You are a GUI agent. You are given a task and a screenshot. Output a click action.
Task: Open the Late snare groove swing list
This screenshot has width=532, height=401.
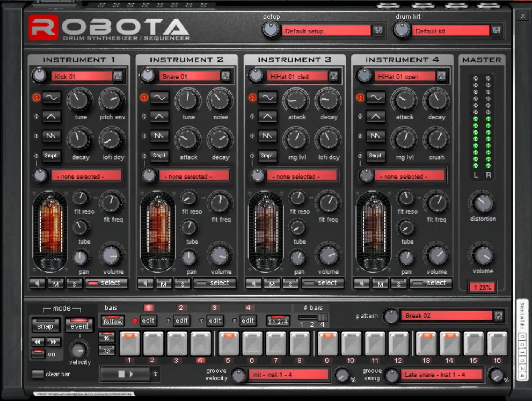(441, 375)
